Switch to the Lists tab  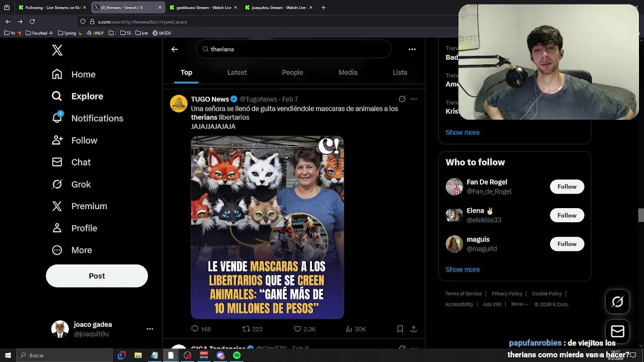pos(400,72)
